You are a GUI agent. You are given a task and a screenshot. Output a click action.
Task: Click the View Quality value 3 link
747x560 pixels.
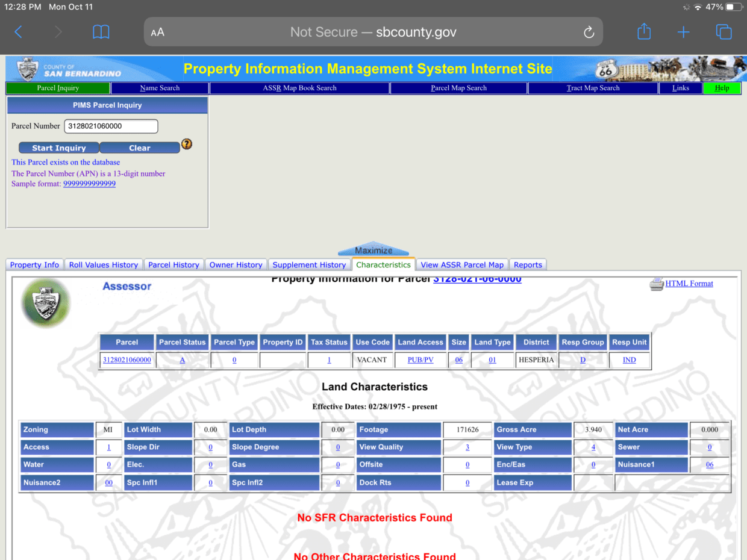click(x=467, y=447)
